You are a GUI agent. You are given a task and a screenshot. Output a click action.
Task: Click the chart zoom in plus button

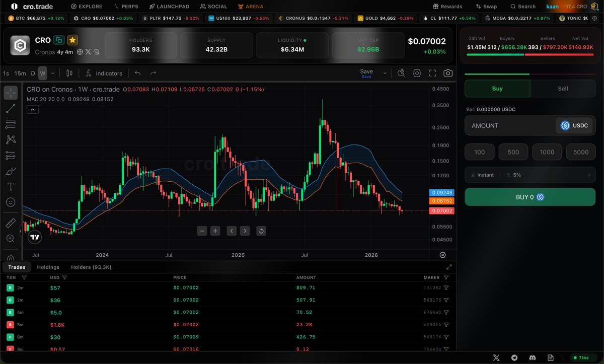215,231
